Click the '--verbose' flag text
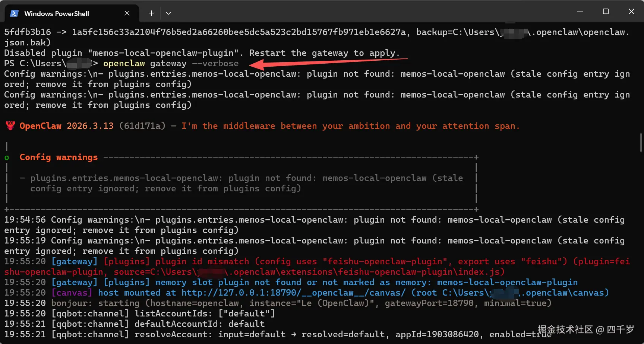Viewport: 644px width, 344px height. (x=215, y=64)
